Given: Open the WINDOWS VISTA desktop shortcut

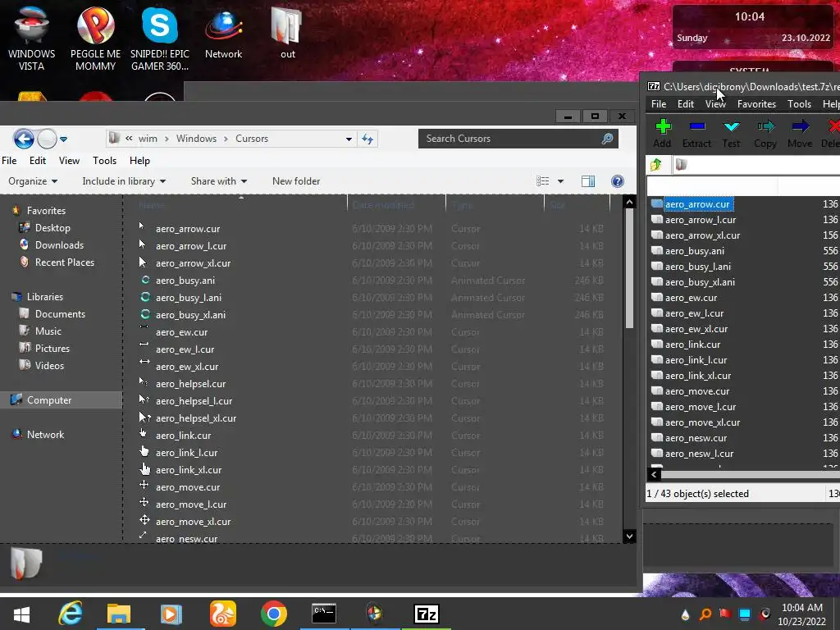Looking at the screenshot, I should (x=32, y=37).
